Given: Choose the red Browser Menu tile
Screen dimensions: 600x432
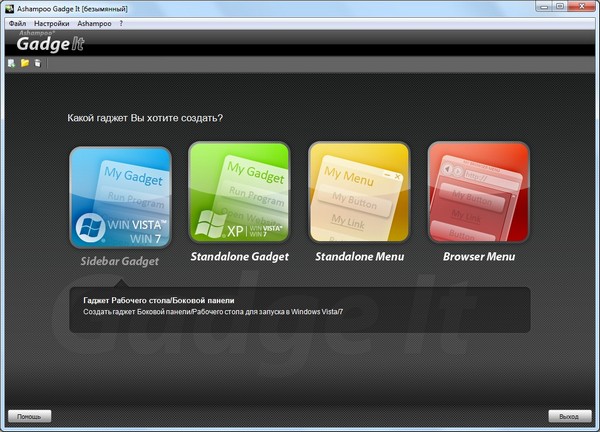Looking at the screenshot, I should (x=478, y=196).
